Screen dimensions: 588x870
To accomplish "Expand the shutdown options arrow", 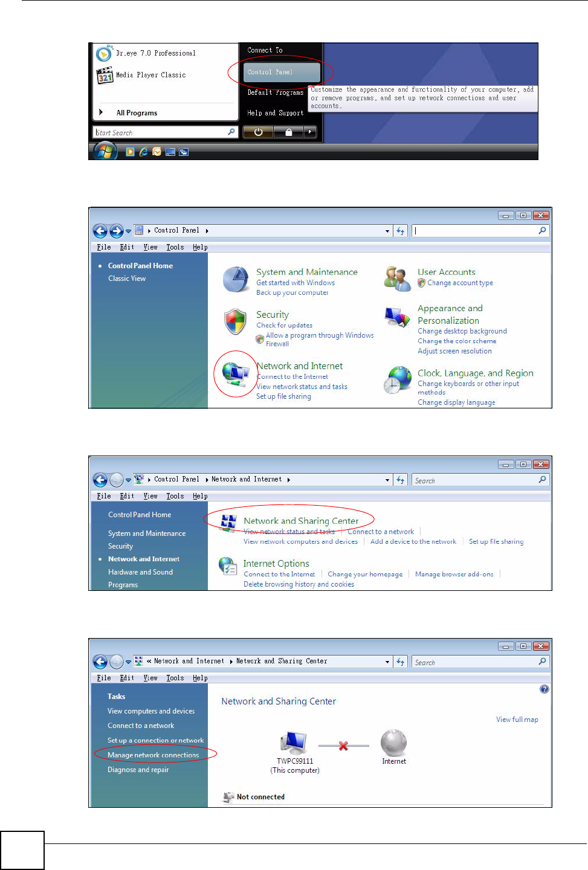I will [x=310, y=132].
